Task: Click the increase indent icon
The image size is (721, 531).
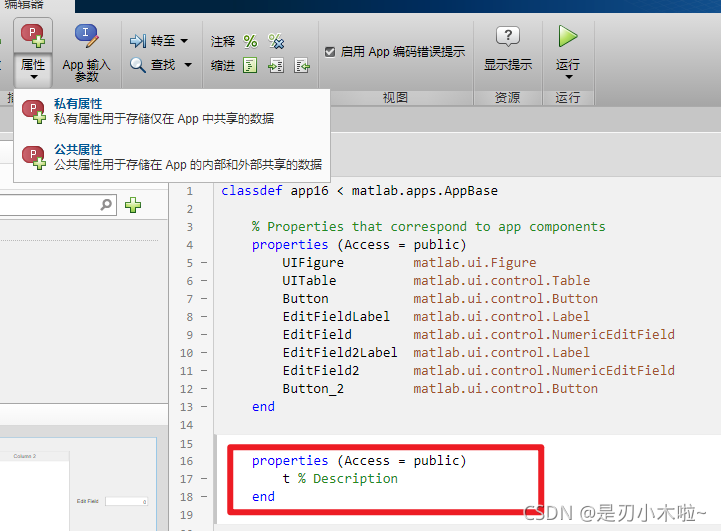Action: click(x=276, y=65)
